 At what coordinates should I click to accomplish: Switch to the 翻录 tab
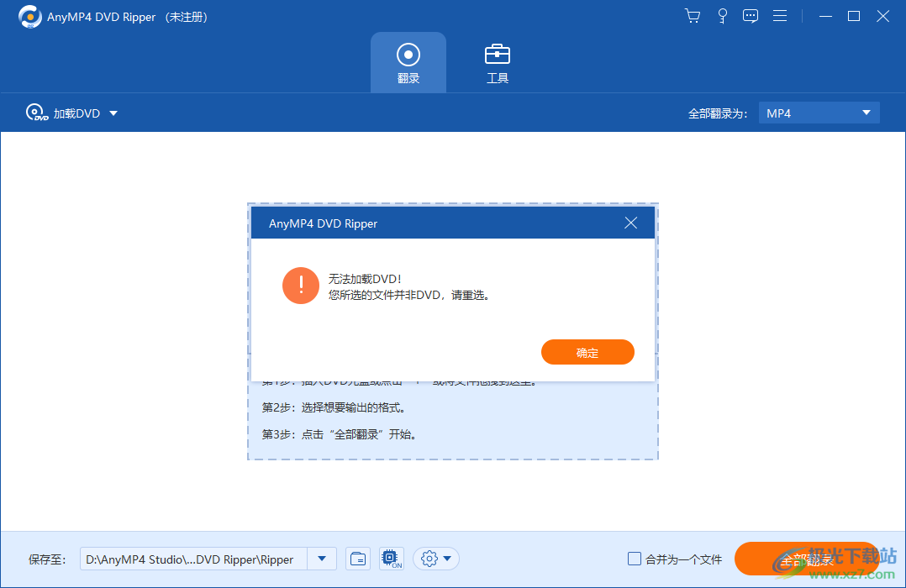pyautogui.click(x=408, y=62)
